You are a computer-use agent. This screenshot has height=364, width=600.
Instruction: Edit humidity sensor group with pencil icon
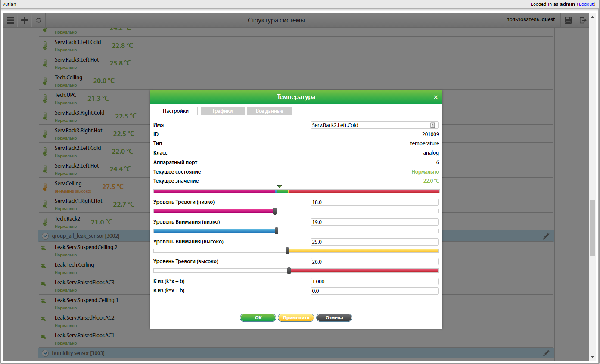pyautogui.click(x=546, y=353)
